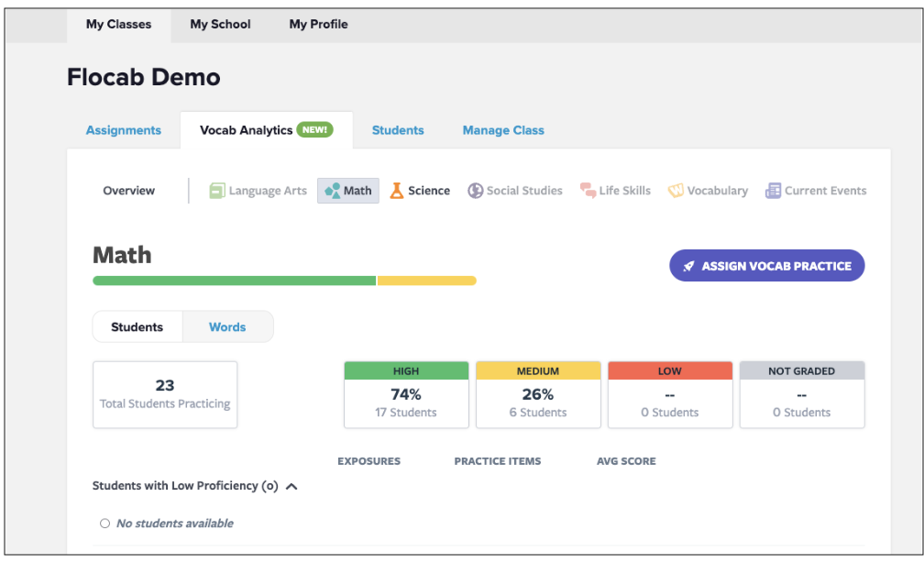Click the AVG SCORE column header
This screenshot has width=924, height=563.
(626, 461)
